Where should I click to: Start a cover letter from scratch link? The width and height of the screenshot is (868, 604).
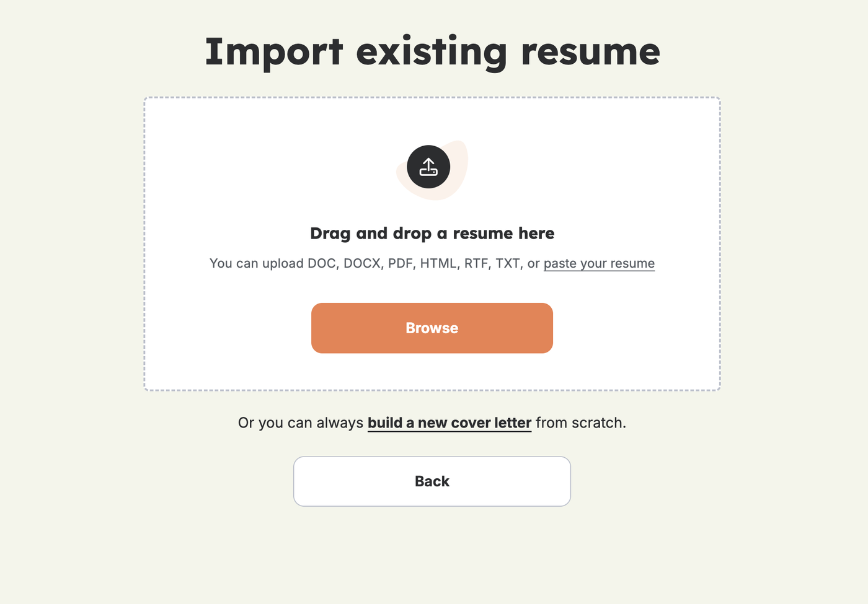[x=449, y=422]
